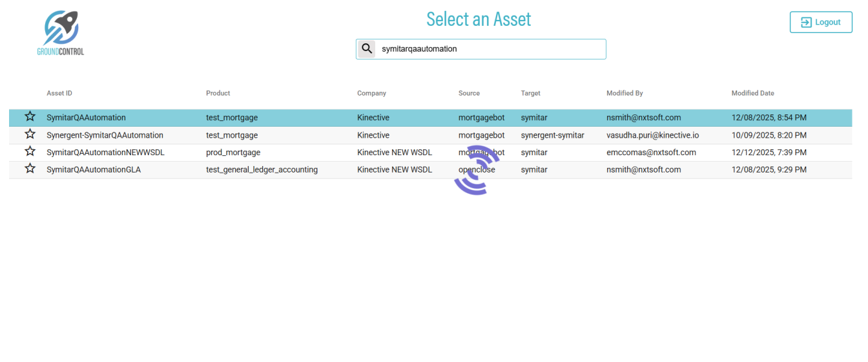Screen dimensions: 868x362
Task: Click date 12/08/2025, 8:54 PM
Action: point(769,118)
